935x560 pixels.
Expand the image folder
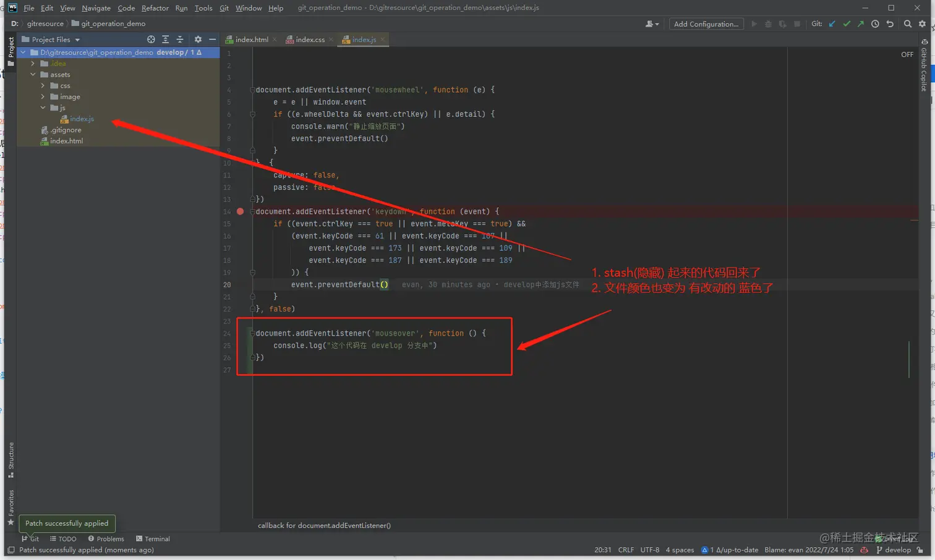pyautogui.click(x=43, y=97)
